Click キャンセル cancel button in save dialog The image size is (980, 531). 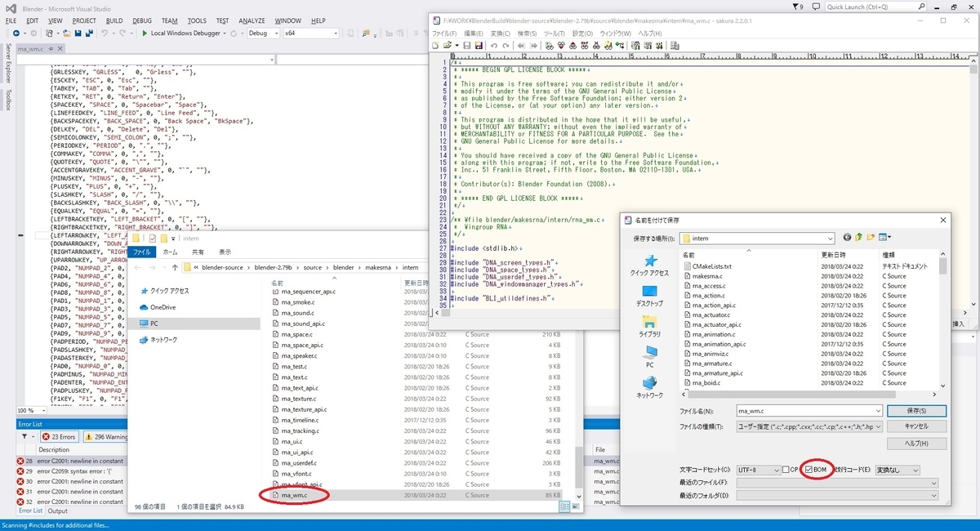tap(917, 426)
